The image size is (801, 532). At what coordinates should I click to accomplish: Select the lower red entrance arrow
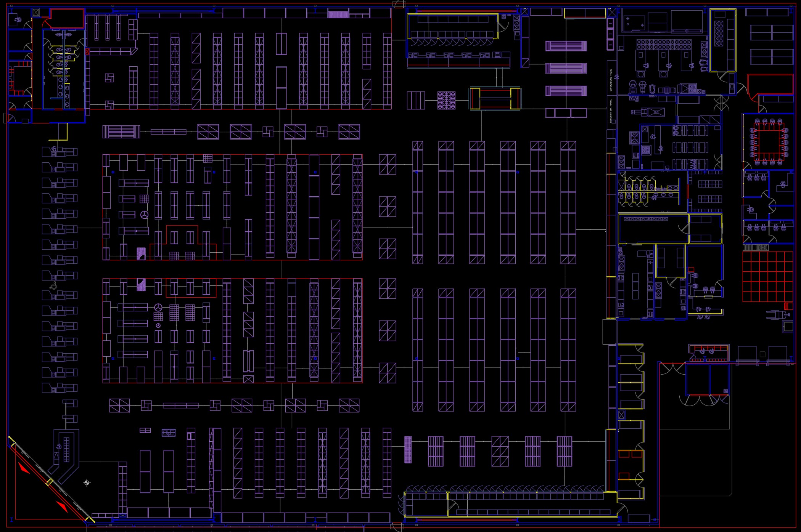pos(62,507)
